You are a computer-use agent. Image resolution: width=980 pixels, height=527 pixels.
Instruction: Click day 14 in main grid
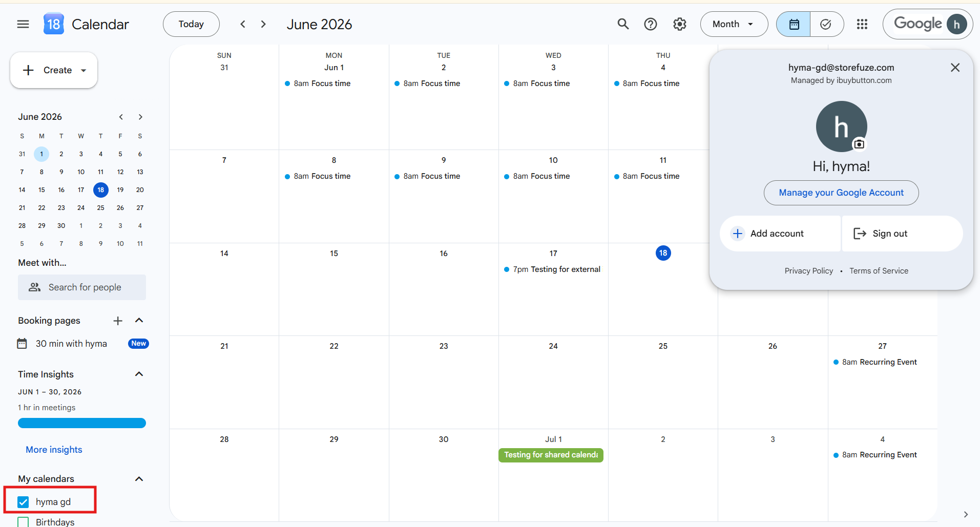pyautogui.click(x=224, y=254)
